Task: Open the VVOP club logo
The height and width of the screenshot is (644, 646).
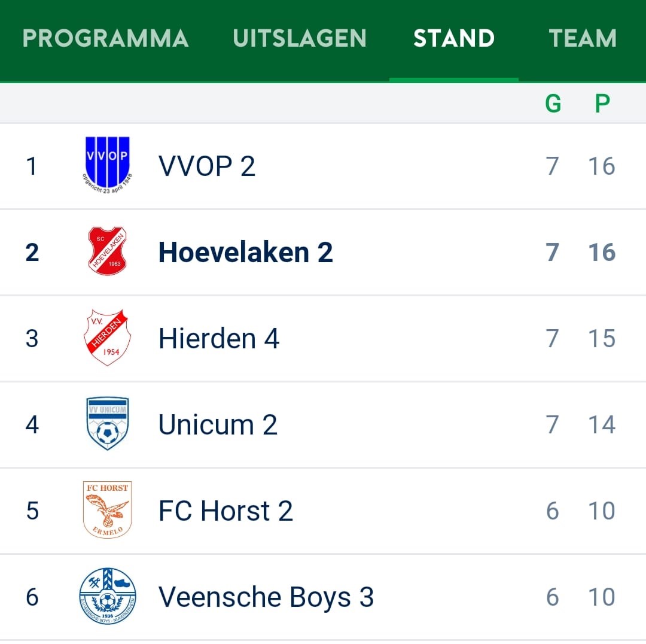Action: 107,165
